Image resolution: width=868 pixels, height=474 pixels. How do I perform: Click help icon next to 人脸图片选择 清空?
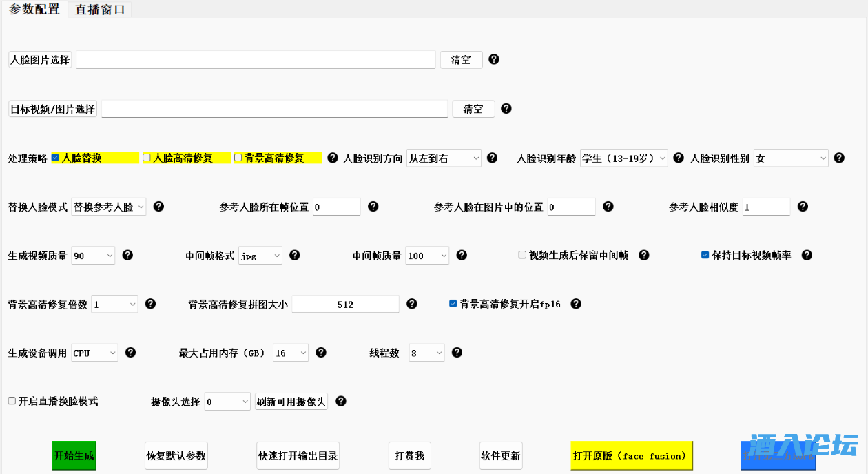tap(494, 59)
